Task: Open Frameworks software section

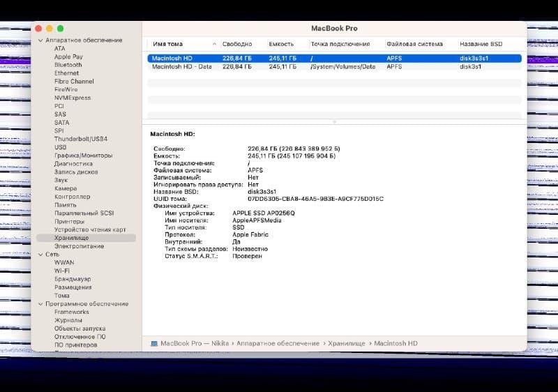Action: (72, 312)
